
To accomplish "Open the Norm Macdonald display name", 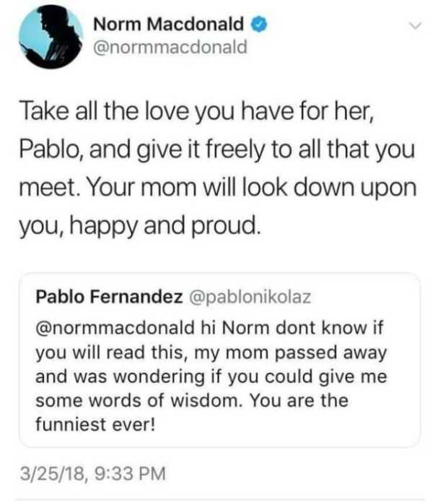I will (168, 25).
